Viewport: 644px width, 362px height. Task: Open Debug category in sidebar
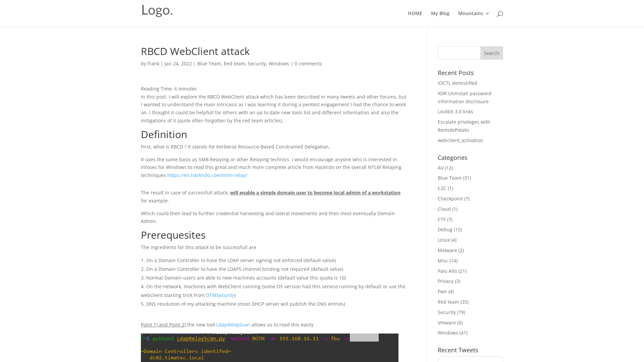[x=445, y=230]
